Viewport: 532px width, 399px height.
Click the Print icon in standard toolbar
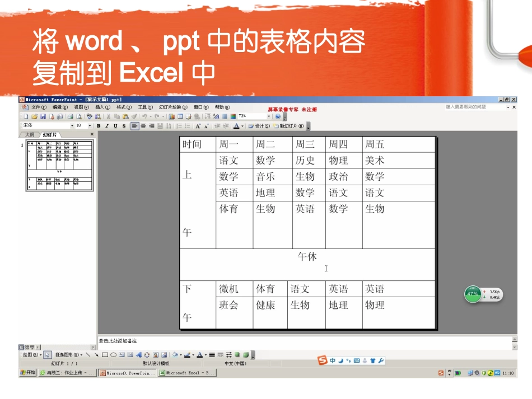coord(70,116)
